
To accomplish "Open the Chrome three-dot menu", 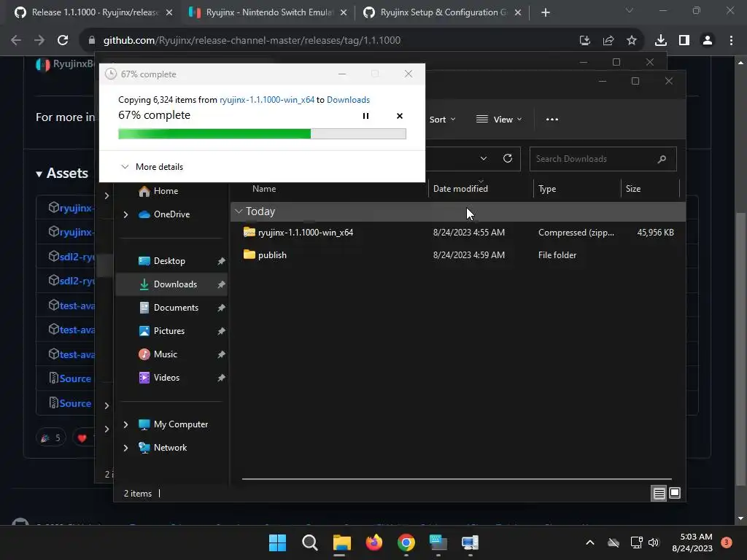I will coord(731,41).
